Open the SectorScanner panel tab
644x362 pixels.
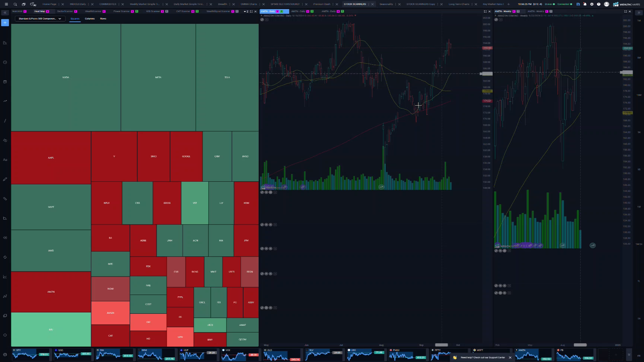click(65, 11)
